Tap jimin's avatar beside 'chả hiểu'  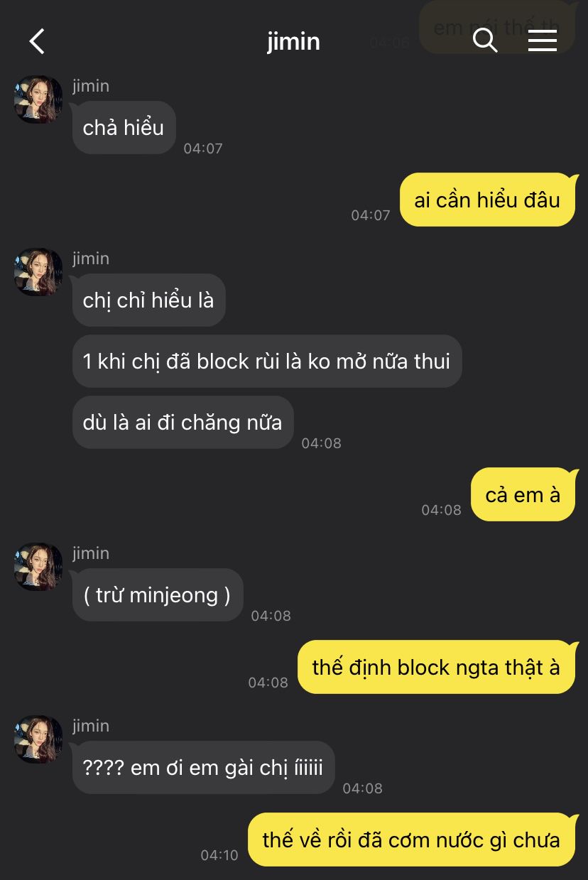[x=38, y=99]
